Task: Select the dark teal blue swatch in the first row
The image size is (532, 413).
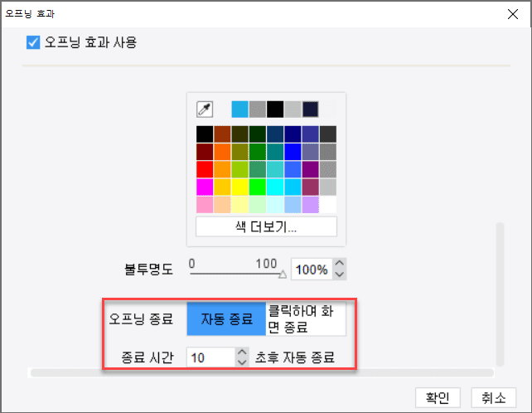Action: pos(275,134)
